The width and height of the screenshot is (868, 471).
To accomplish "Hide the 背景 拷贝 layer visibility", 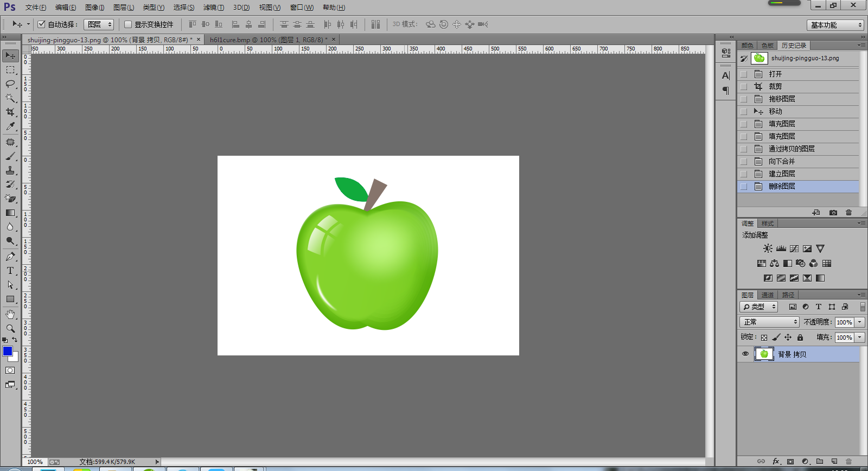I will tap(745, 354).
